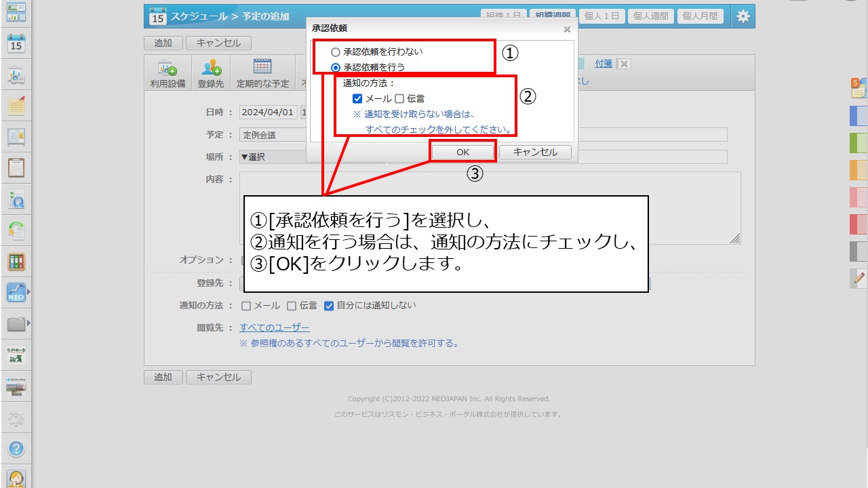Open the yellow sticky memo icon in sidebar
The height and width of the screenshot is (488, 868).
[x=16, y=106]
